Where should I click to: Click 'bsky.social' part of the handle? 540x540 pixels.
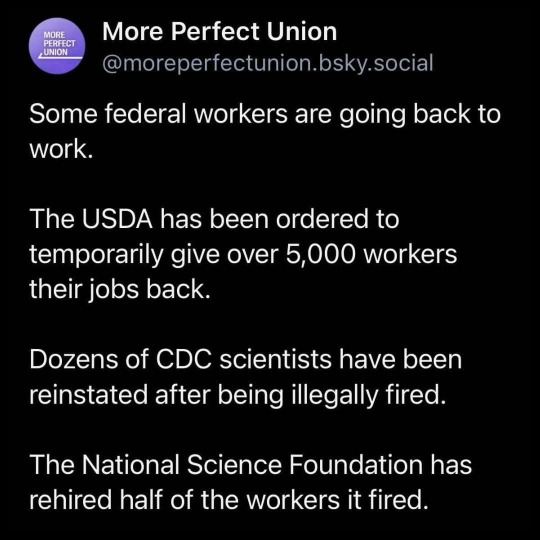click(376, 63)
